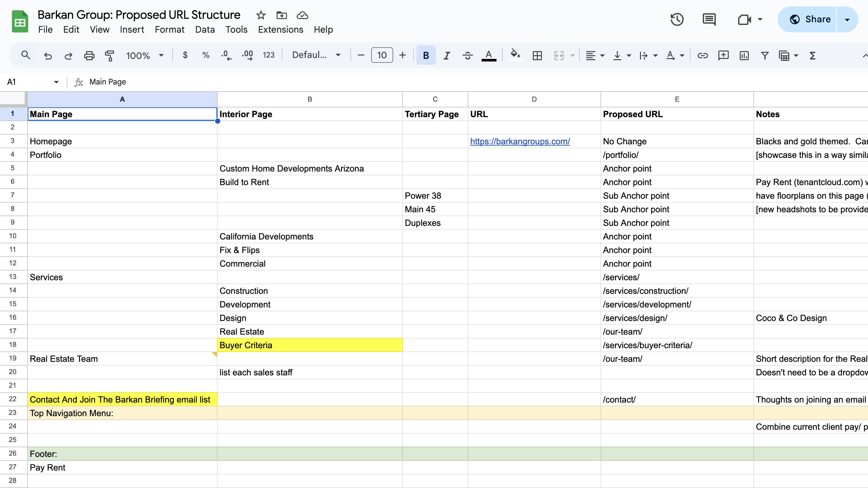
Task: Open the Format menu
Action: (x=169, y=30)
